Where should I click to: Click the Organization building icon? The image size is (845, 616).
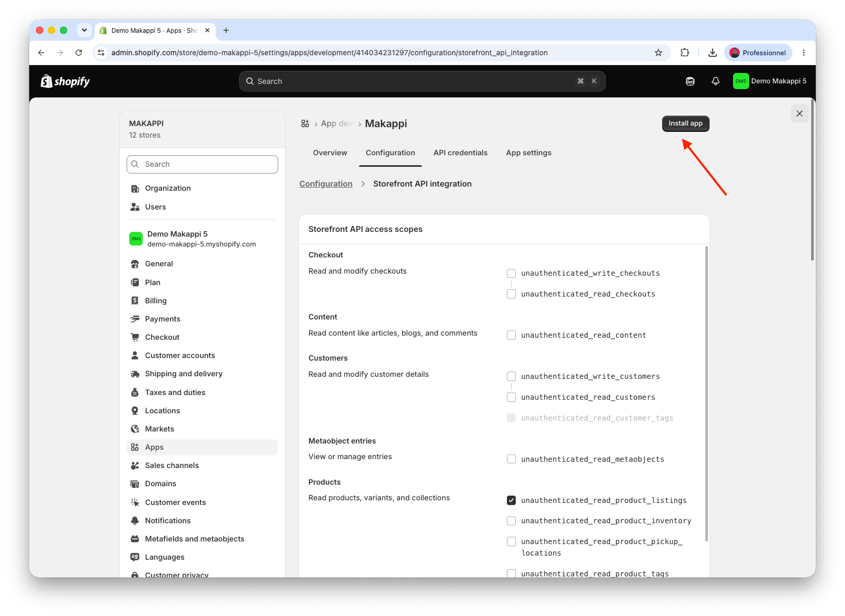click(135, 188)
